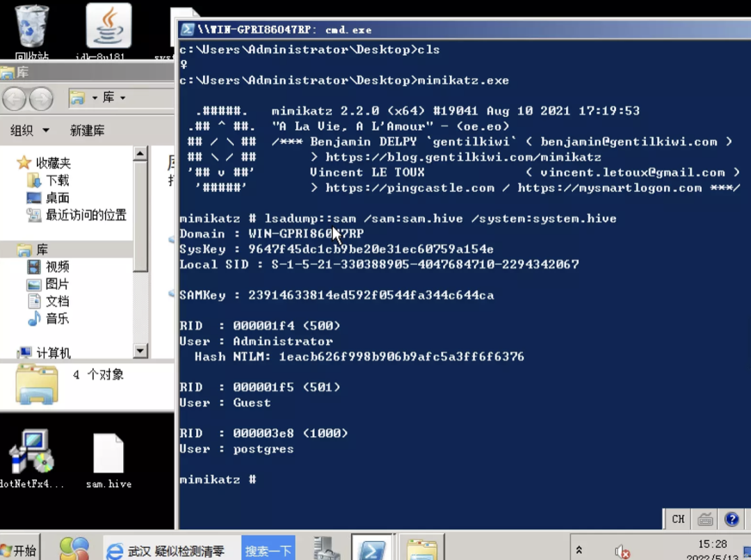
Task: Open 桌面 in the navigation pane
Action: point(49,198)
